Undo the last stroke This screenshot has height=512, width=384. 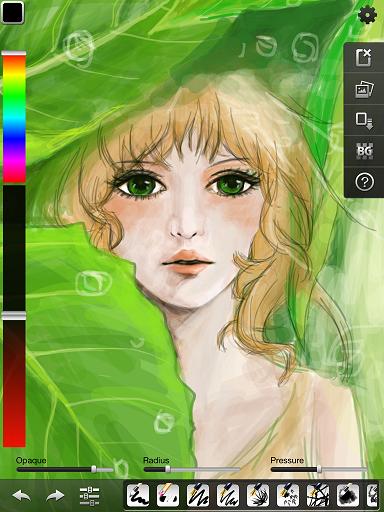point(21,496)
